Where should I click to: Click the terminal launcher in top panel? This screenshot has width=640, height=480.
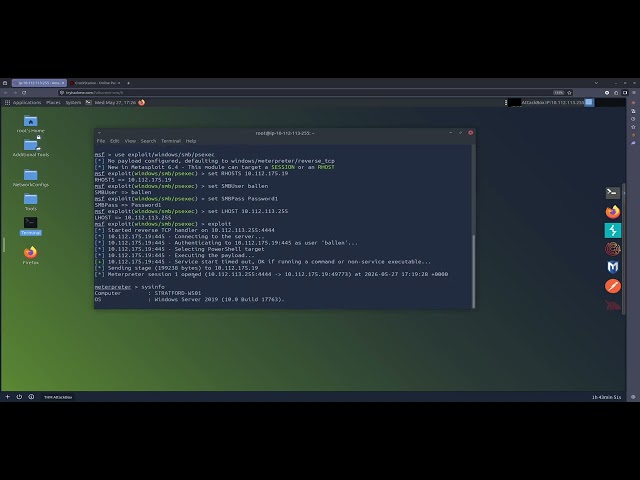tap(89, 102)
